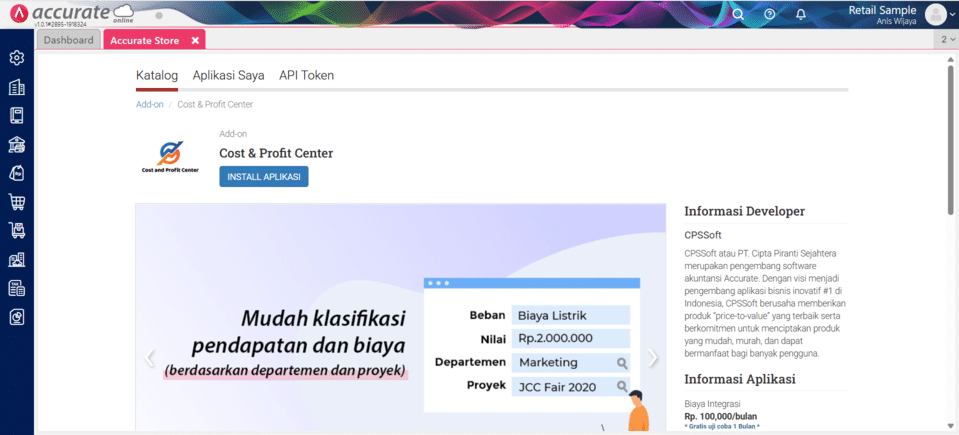
Task: Click the Informasi Developer heading
Action: tap(744, 212)
